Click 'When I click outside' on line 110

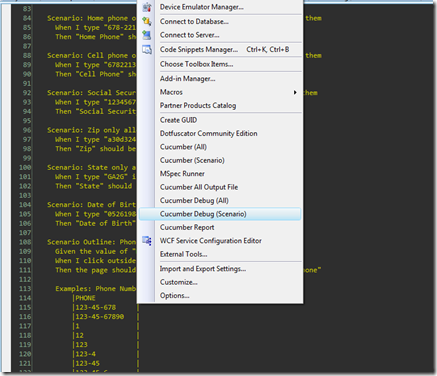tap(96, 261)
